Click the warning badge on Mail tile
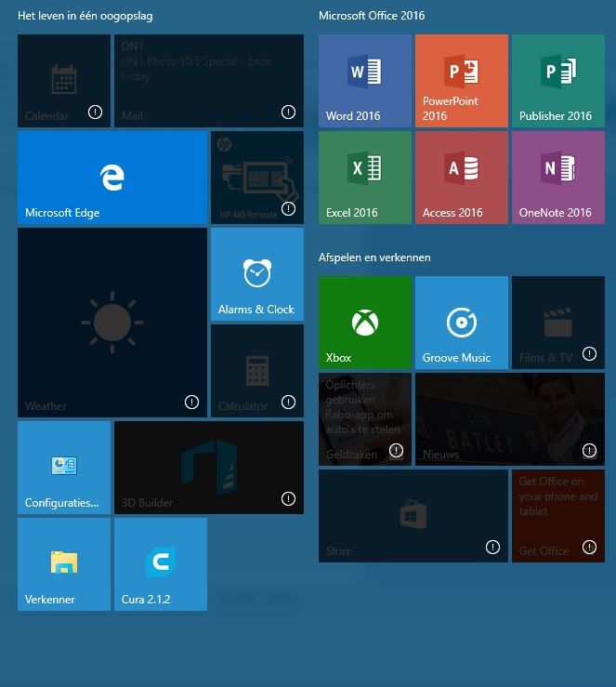Image resolution: width=616 pixels, height=687 pixels. (x=288, y=112)
